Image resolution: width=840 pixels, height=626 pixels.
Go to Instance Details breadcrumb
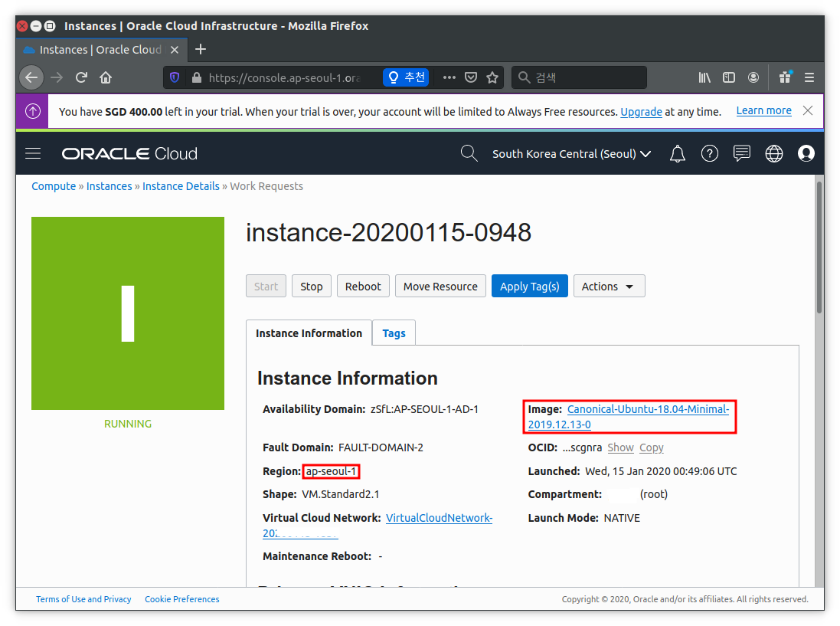pyautogui.click(x=181, y=186)
